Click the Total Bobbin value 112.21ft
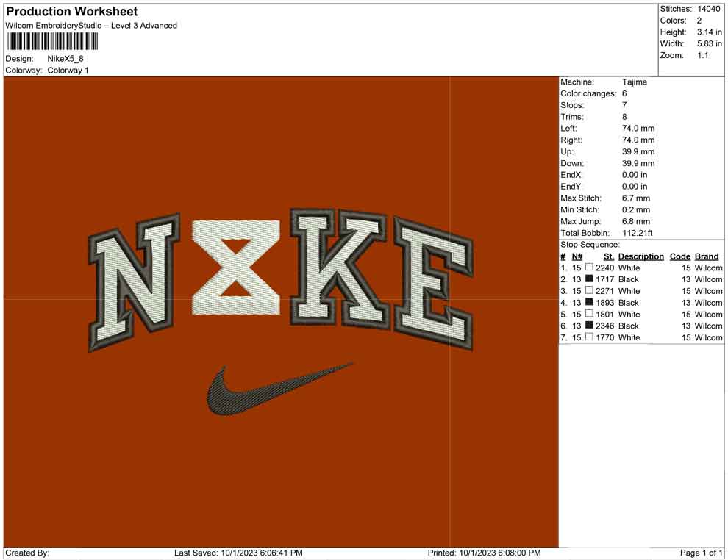The width and height of the screenshot is (728, 560). (638, 233)
